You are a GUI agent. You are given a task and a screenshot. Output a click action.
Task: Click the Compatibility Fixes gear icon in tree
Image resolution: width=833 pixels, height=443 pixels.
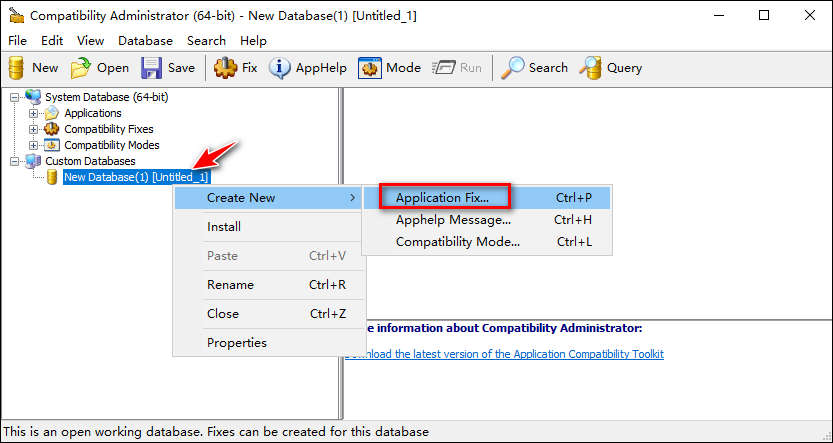click(x=52, y=129)
